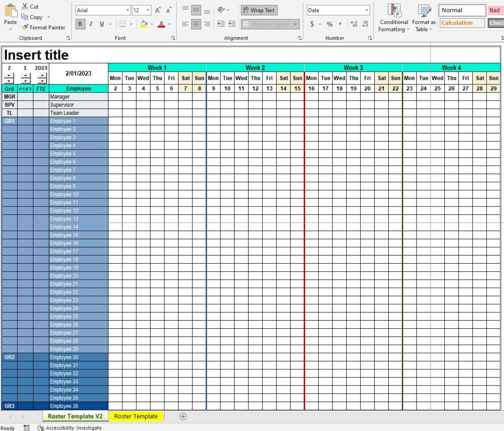Open the Arial font name dropdown
This screenshot has height=431, width=504.
128,10
